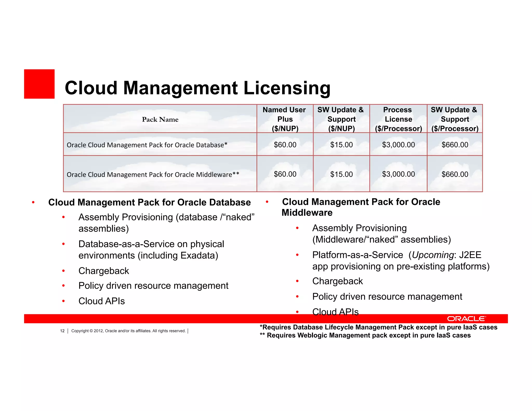Click the Weblogic Management pack footnote
The image size is (532, 411).
click(365, 335)
